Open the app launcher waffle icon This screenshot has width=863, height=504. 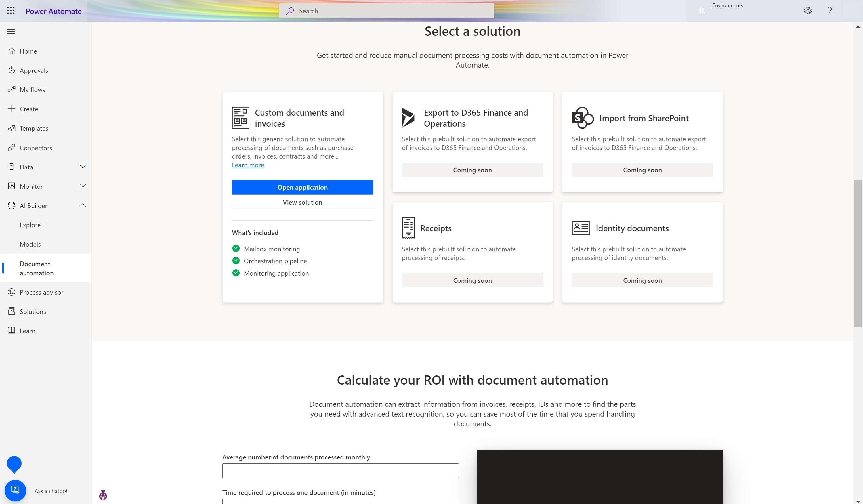[11, 11]
